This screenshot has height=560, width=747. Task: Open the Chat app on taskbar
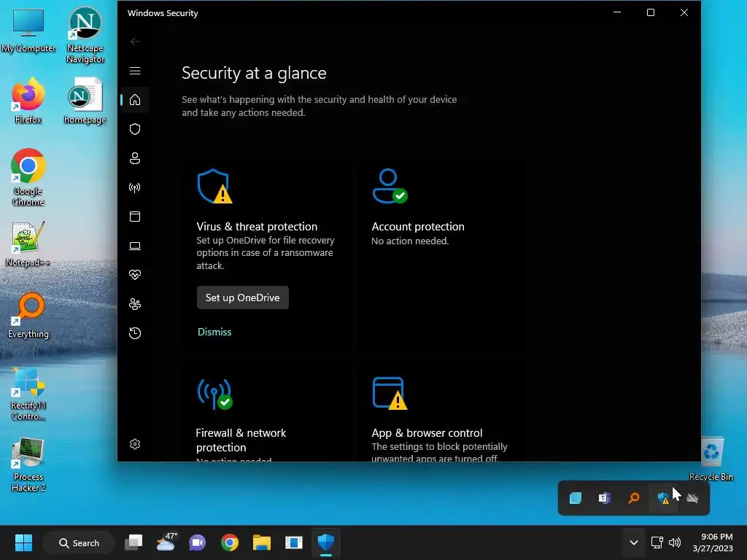coord(197,542)
